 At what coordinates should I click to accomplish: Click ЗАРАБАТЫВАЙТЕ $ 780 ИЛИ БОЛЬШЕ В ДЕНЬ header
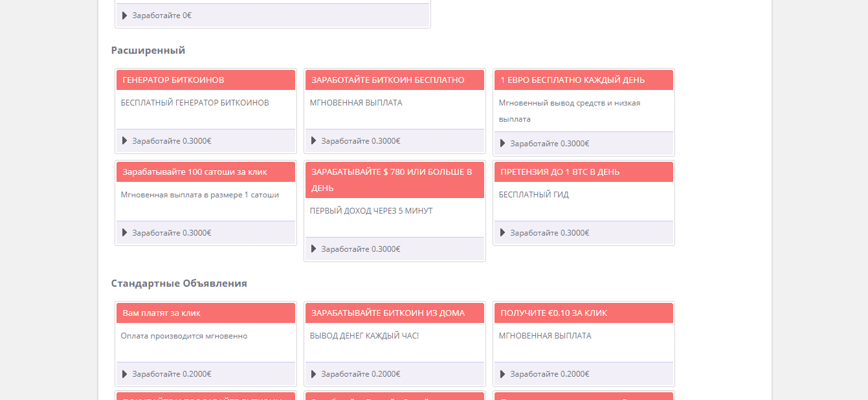(x=392, y=180)
